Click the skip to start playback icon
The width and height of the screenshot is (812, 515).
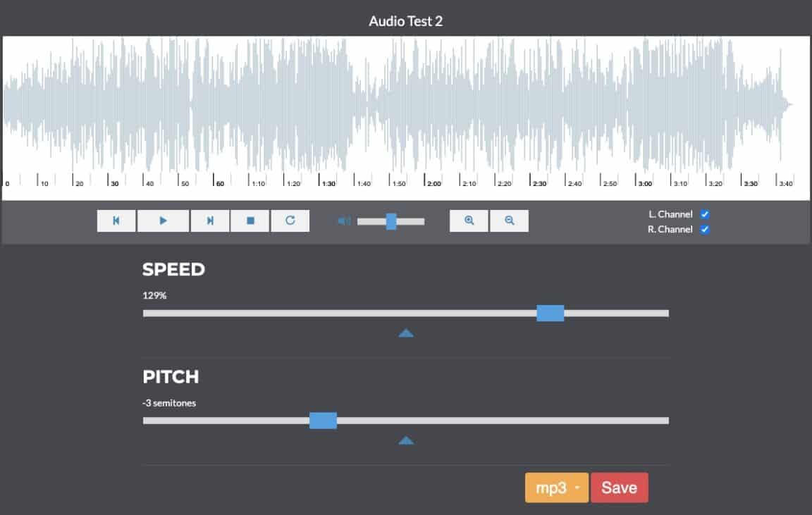coord(116,220)
